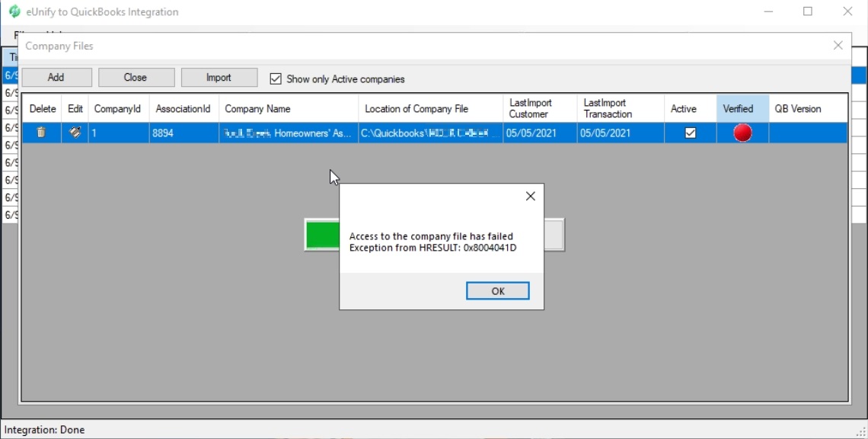Viewport: 868px width, 439px height.
Task: Select LastImport Customer date 05/05/2021
Action: (x=540, y=133)
